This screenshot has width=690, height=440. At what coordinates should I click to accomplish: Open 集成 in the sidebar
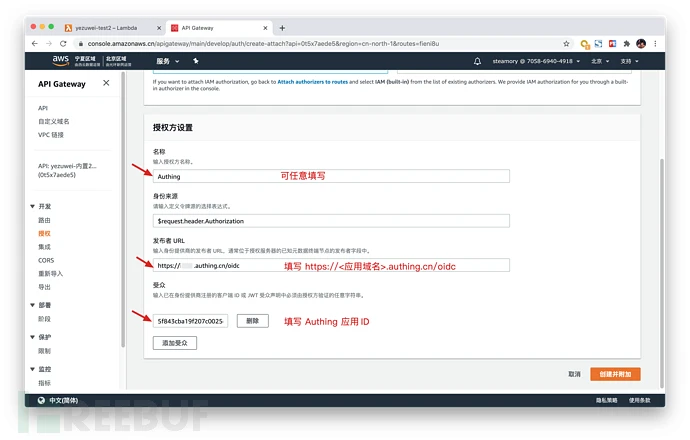pyautogui.click(x=44, y=247)
